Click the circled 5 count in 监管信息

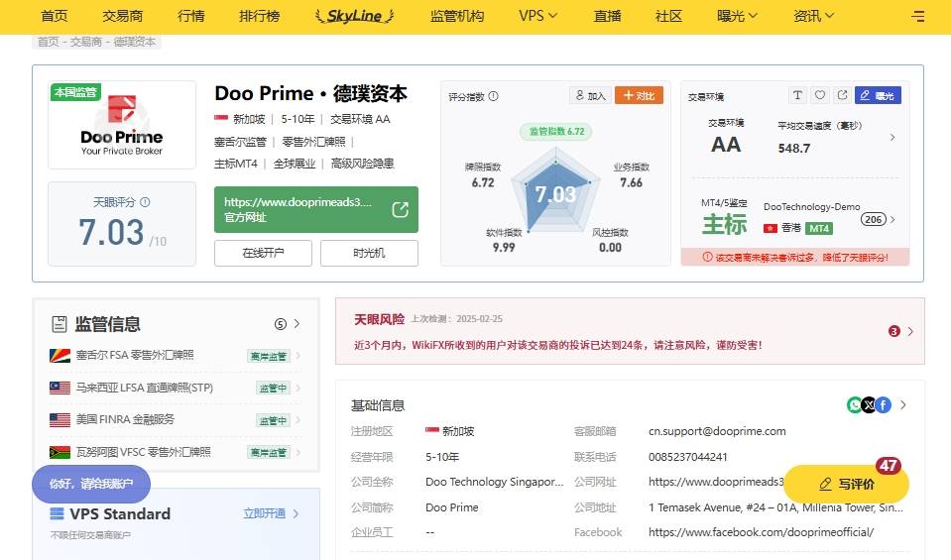281,324
